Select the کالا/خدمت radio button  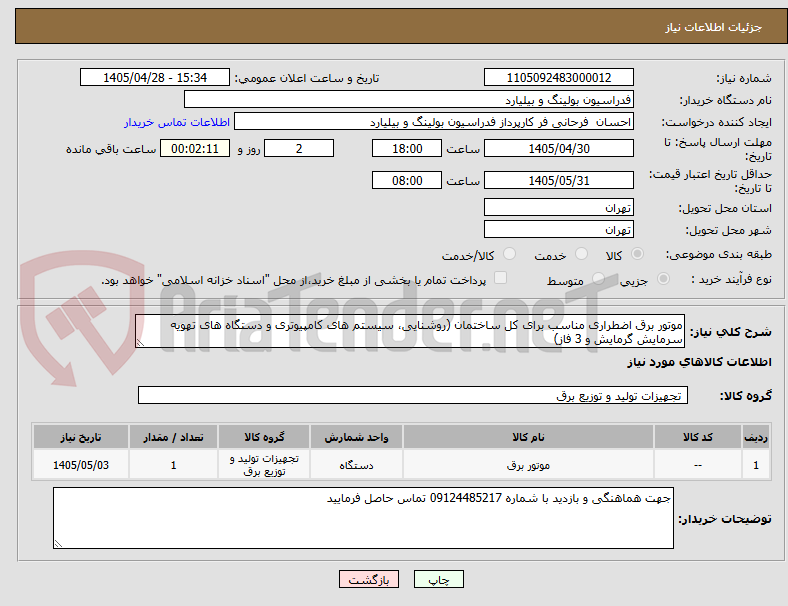(509, 254)
